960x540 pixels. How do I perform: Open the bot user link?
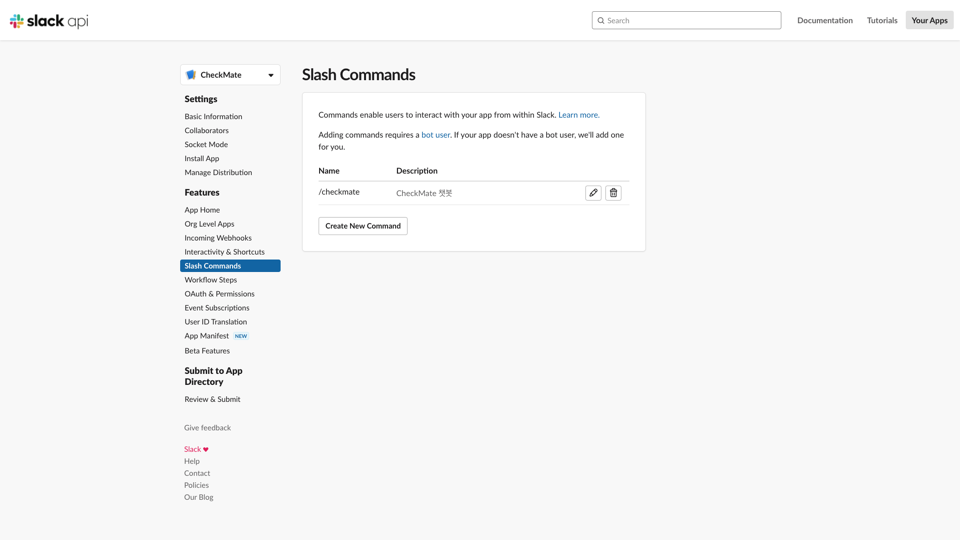[435, 135]
